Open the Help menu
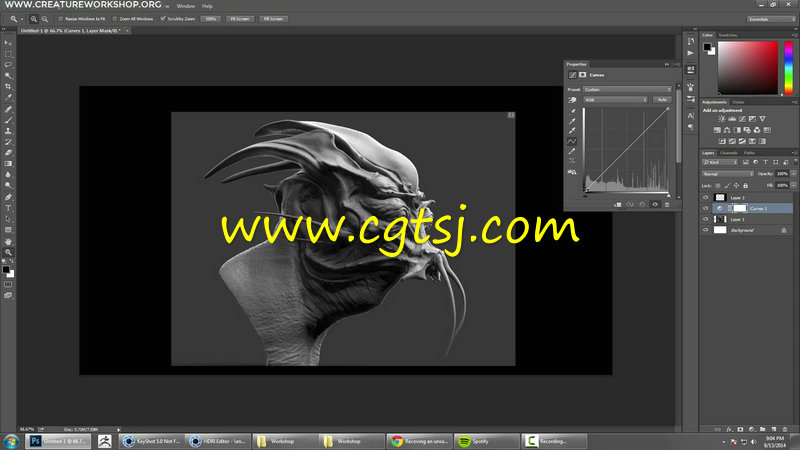 [x=207, y=6]
